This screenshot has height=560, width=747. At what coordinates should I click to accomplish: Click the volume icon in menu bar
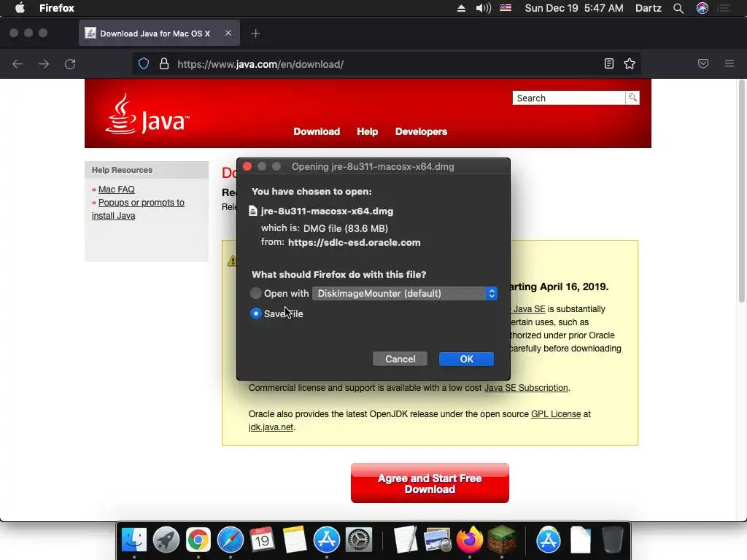click(483, 8)
